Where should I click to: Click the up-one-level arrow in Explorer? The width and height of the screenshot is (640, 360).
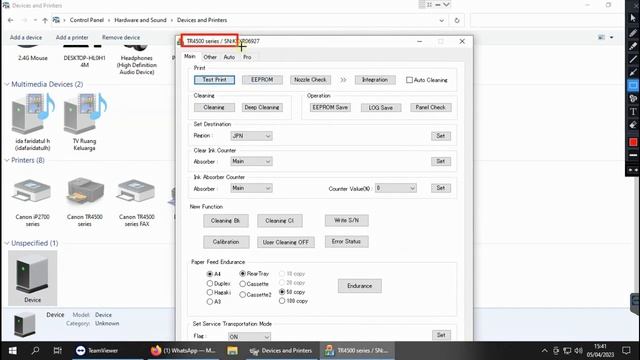point(45,20)
